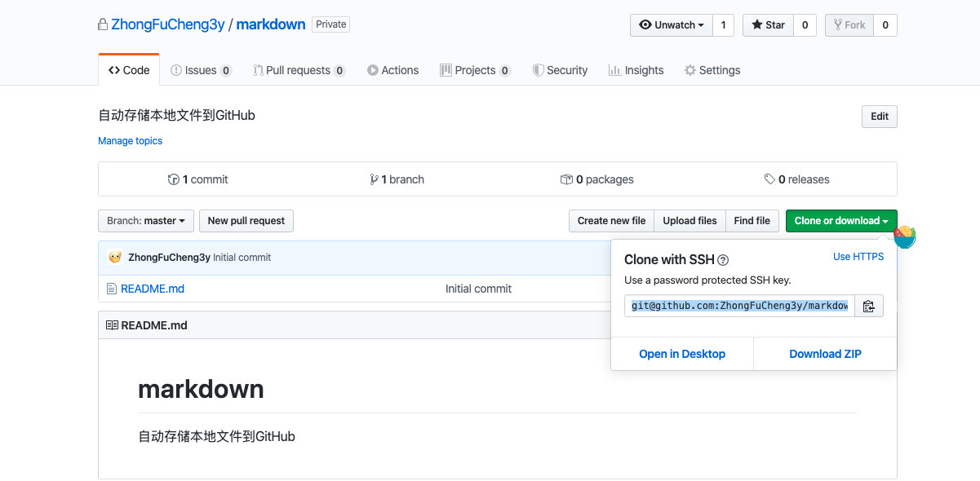This screenshot has height=481, width=980.
Task: Open the README.md file link
Action: click(153, 289)
